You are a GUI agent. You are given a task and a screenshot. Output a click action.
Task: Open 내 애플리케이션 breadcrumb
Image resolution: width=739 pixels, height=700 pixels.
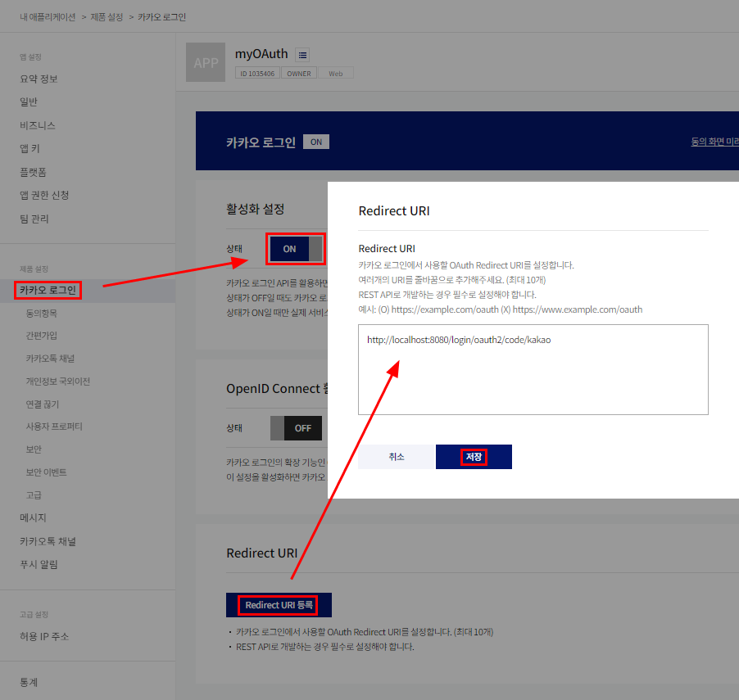48,17
